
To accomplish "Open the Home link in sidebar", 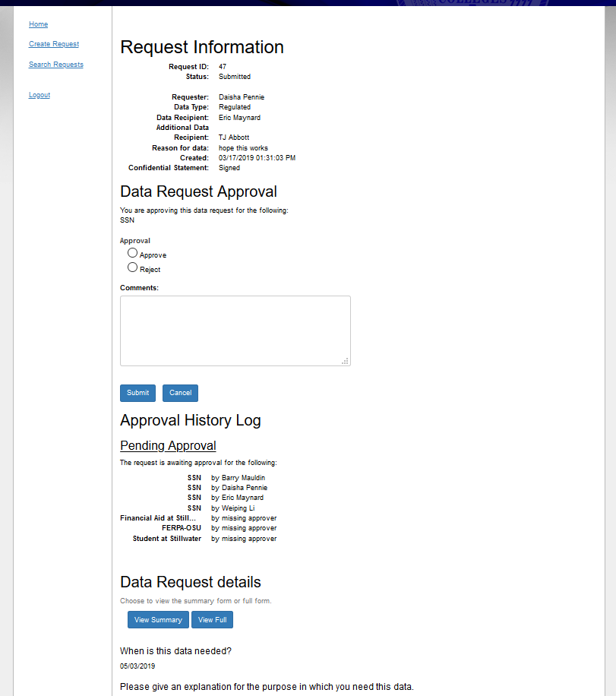I will coord(38,24).
